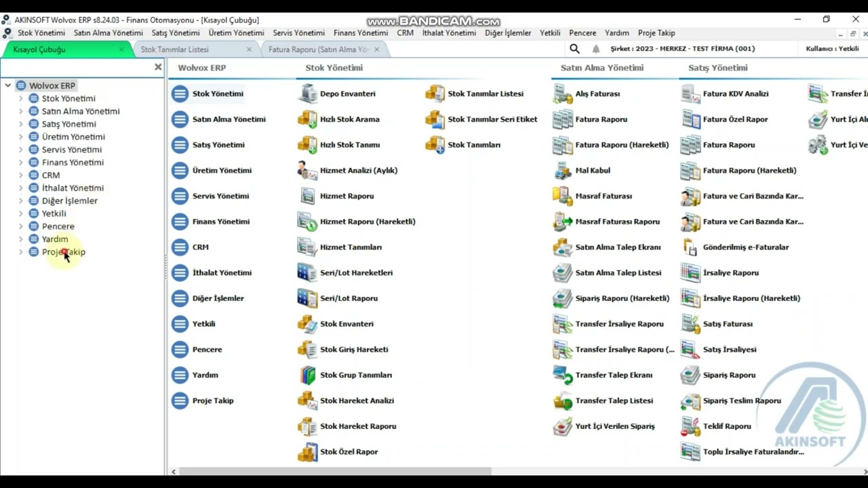Viewport: 868px width, 488px height.
Task: Open Depo Envanteri shortcut icon
Action: 308,94
